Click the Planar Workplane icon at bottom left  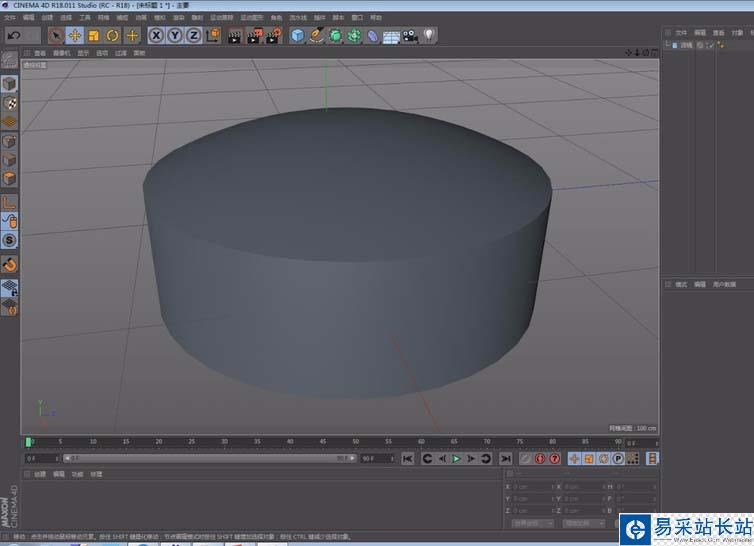(x=9, y=307)
